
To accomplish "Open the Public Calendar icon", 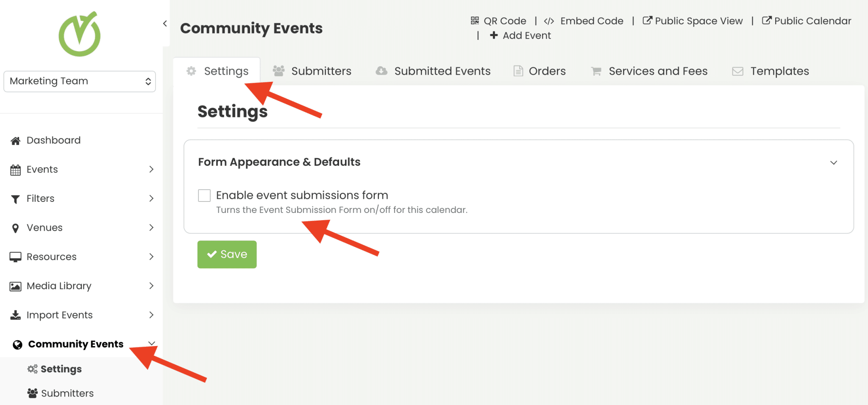I will 766,20.
